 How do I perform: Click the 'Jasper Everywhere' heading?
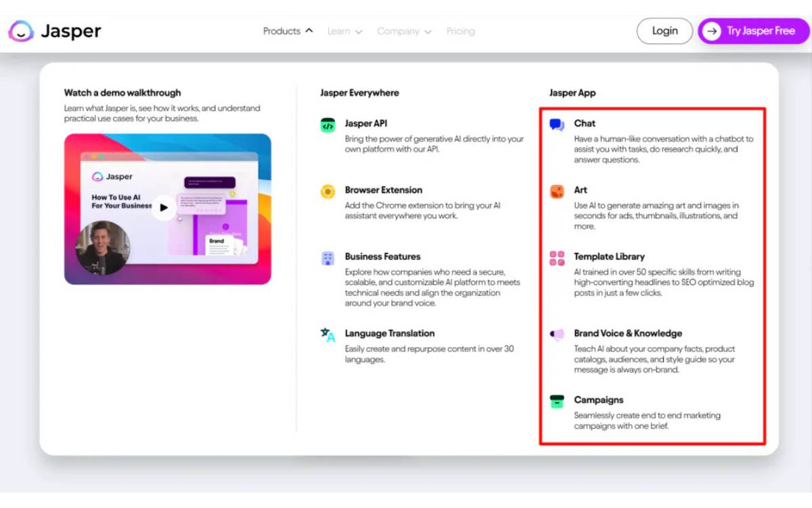point(359,93)
